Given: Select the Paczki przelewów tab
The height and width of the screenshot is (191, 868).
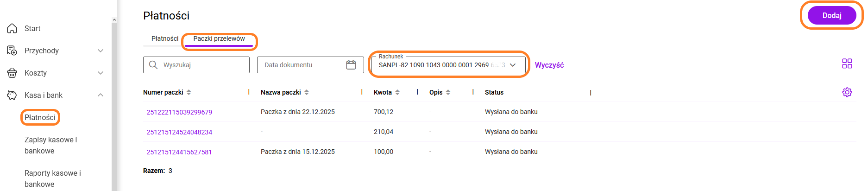Looking at the screenshot, I should tap(219, 38).
